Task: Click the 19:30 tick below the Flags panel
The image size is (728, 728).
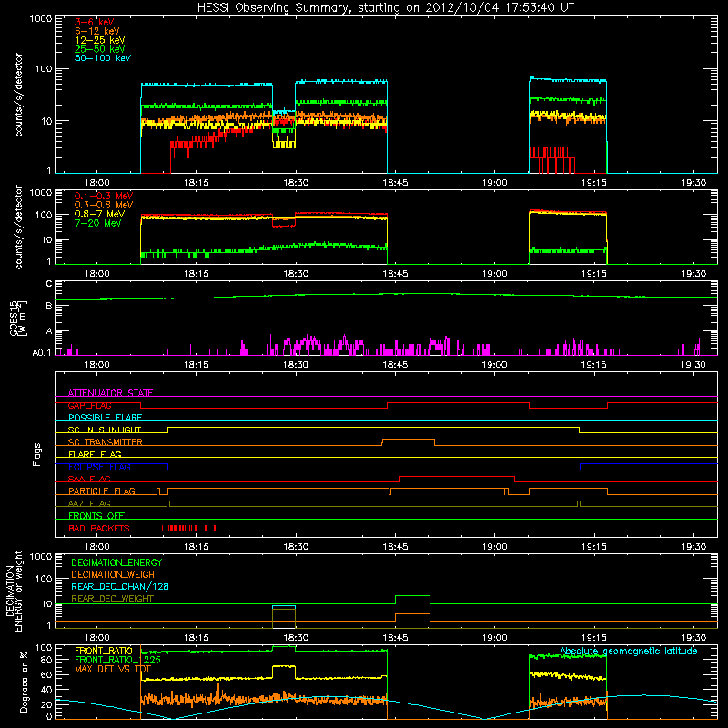Action: point(693,547)
